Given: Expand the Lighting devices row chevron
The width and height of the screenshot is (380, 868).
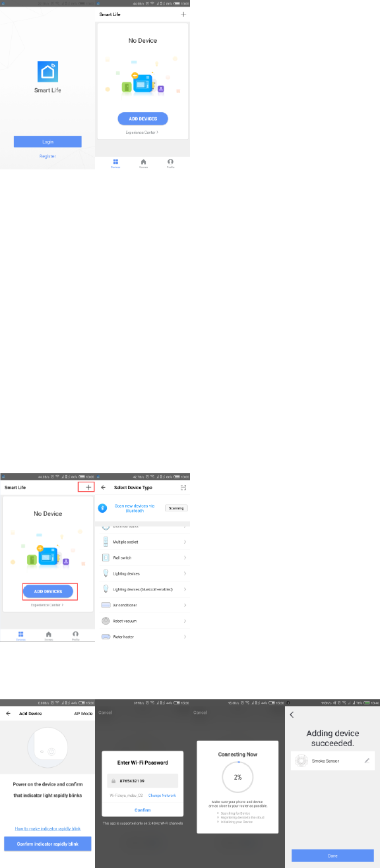Looking at the screenshot, I should [185, 573].
